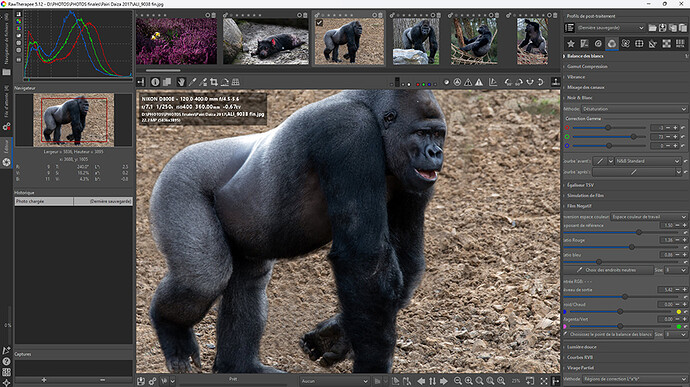Toggle clipped shadows warning indicator
Viewport: 690px width, 387px height.
468,82
